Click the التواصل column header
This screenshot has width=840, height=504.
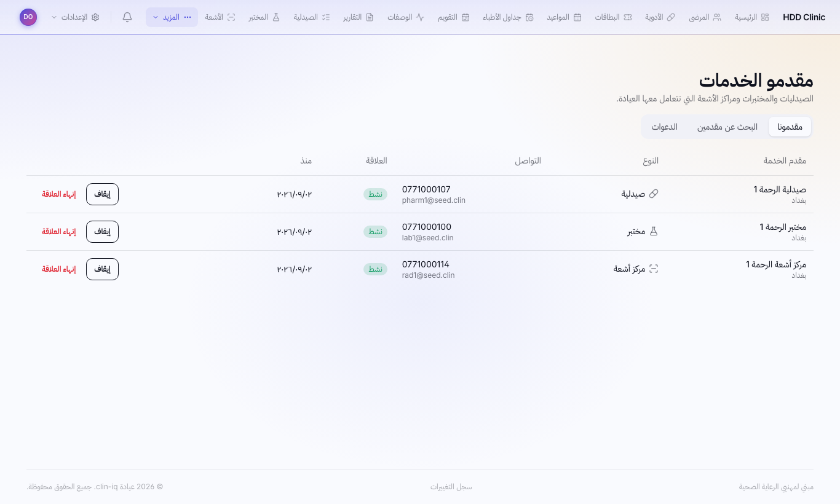pyautogui.click(x=528, y=160)
